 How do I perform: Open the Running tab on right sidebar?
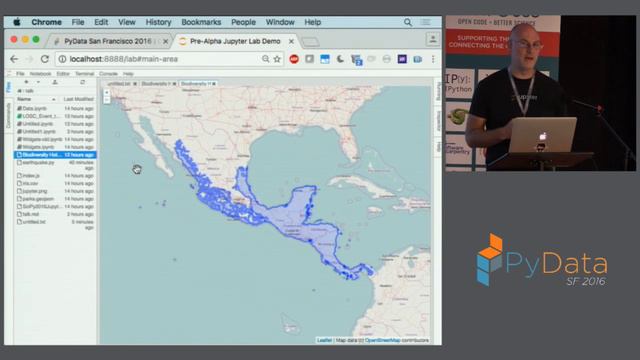tap(438, 91)
